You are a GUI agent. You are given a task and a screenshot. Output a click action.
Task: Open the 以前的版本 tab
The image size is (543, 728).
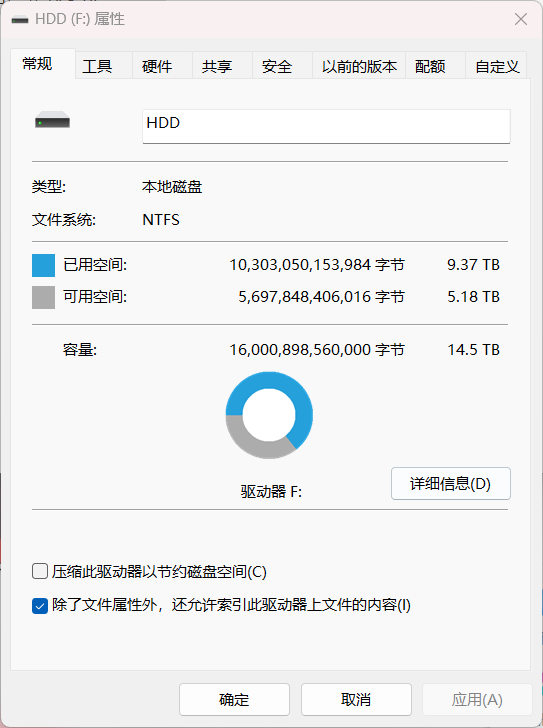[x=359, y=66]
